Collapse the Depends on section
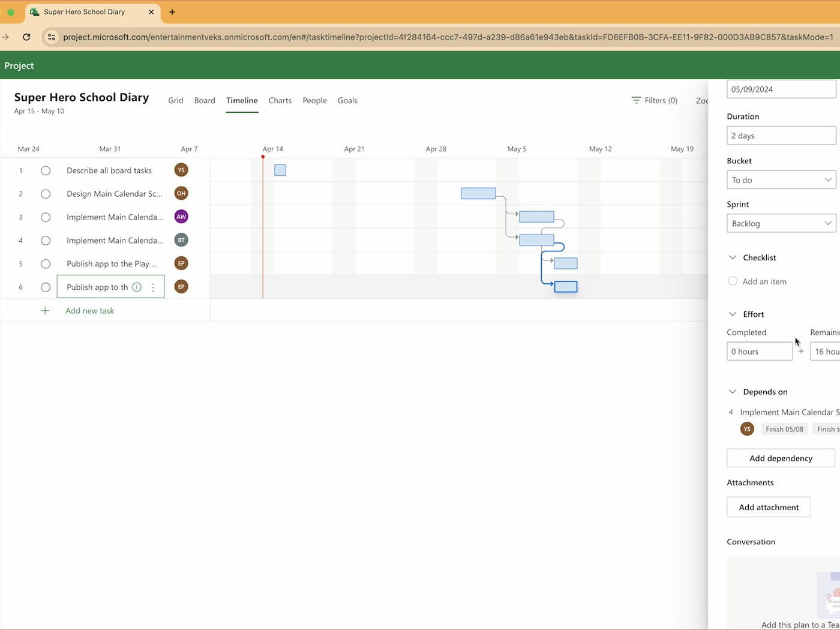 tap(733, 392)
